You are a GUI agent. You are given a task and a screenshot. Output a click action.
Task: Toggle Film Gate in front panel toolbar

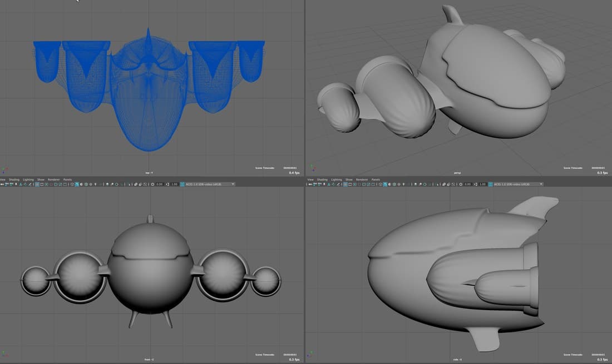(x=42, y=185)
